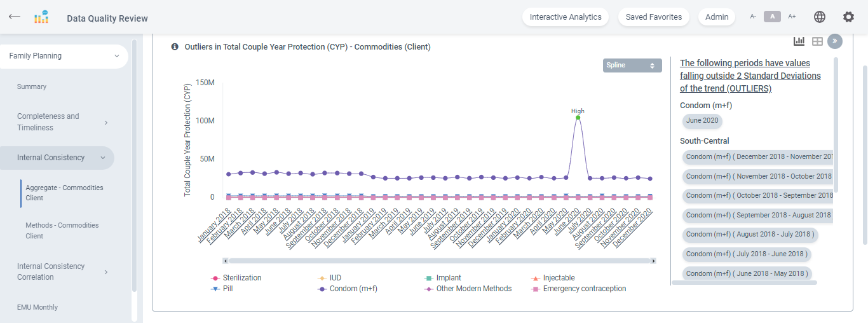Open Summary in sidebar
This screenshot has height=323, width=868.
(x=32, y=86)
